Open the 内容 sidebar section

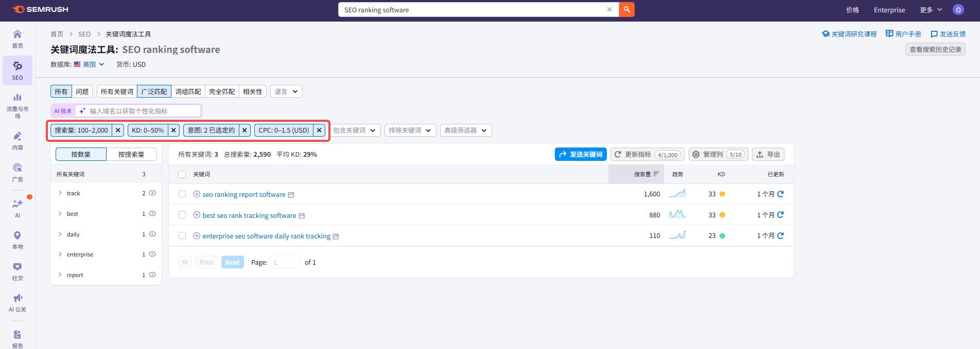pyautogui.click(x=17, y=141)
